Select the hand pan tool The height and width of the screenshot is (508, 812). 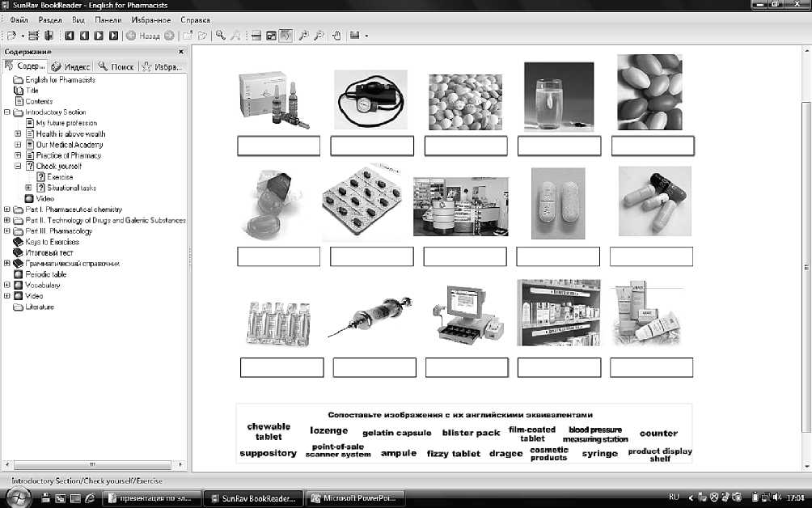click(336, 36)
